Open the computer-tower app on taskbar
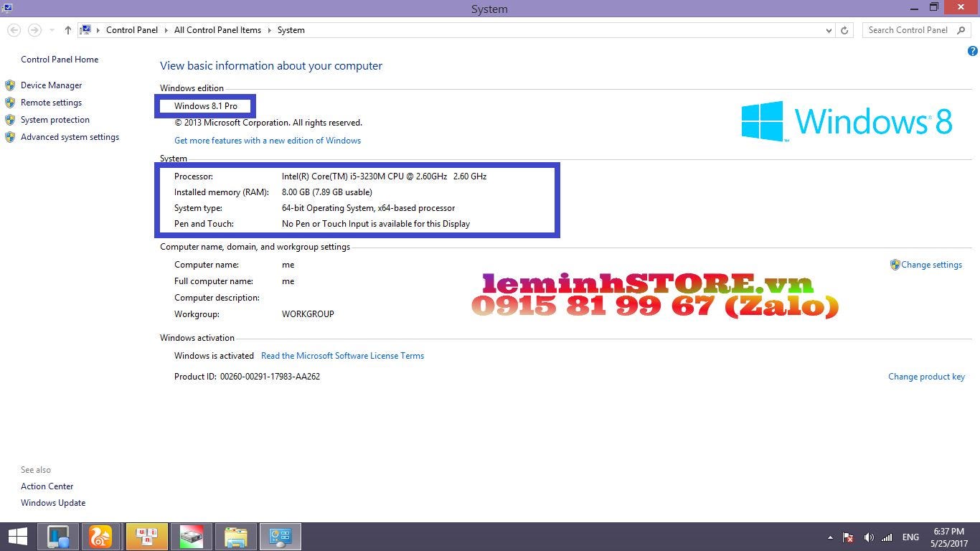Image resolution: width=980 pixels, height=551 pixels. coord(58,537)
